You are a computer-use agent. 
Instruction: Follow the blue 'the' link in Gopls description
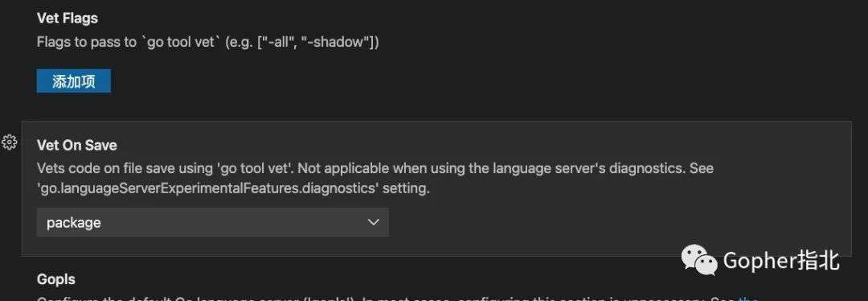(748, 299)
